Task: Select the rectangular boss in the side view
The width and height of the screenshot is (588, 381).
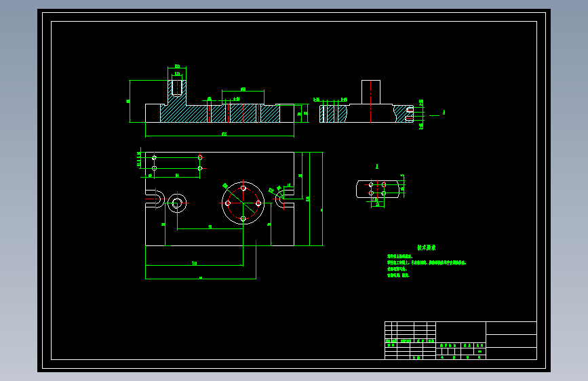Action: coord(371,92)
